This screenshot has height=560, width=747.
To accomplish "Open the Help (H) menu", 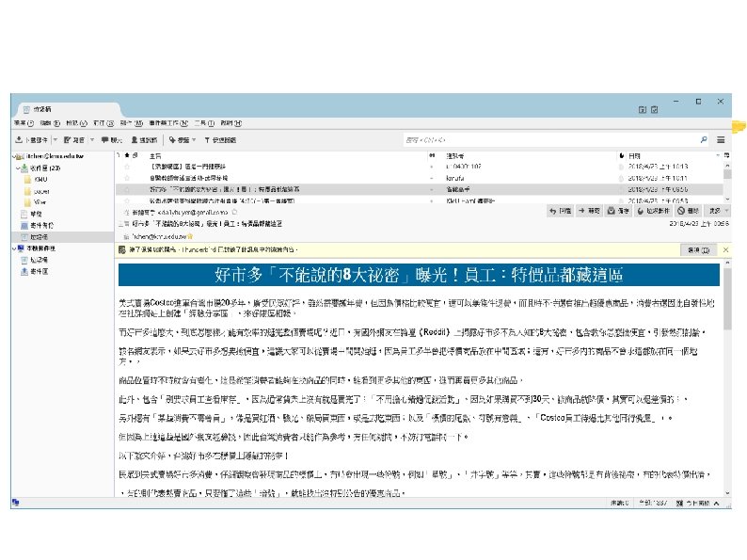I will pyautogui.click(x=231, y=123).
